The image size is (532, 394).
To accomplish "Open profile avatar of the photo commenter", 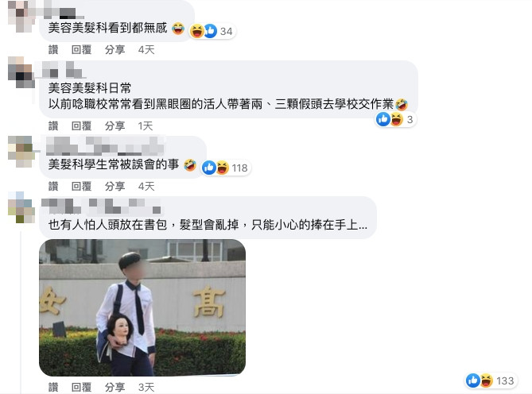I will tap(21, 207).
